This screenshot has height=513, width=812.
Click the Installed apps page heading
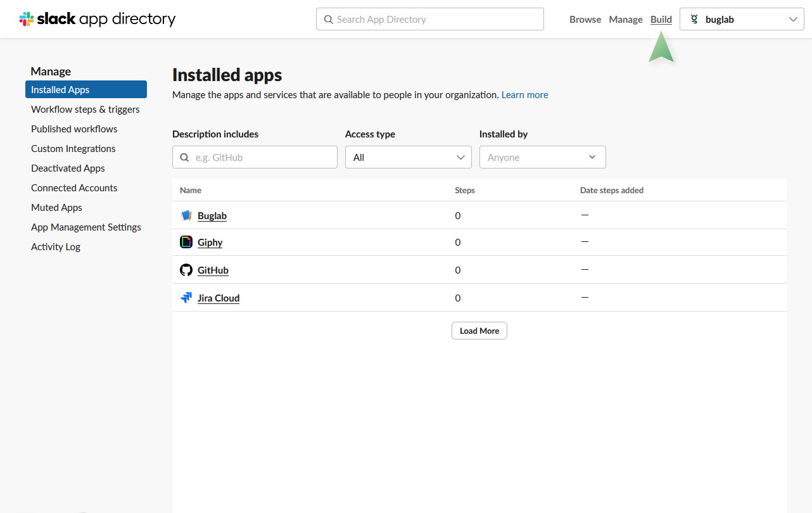point(227,75)
